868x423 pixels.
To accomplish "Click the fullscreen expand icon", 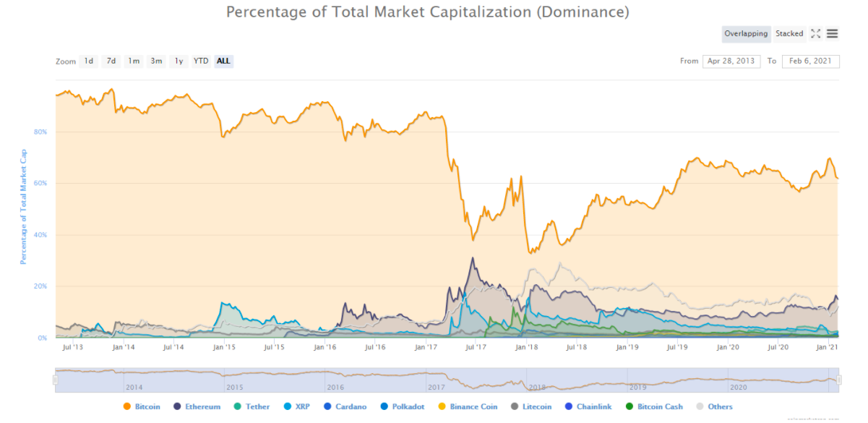I will (816, 34).
